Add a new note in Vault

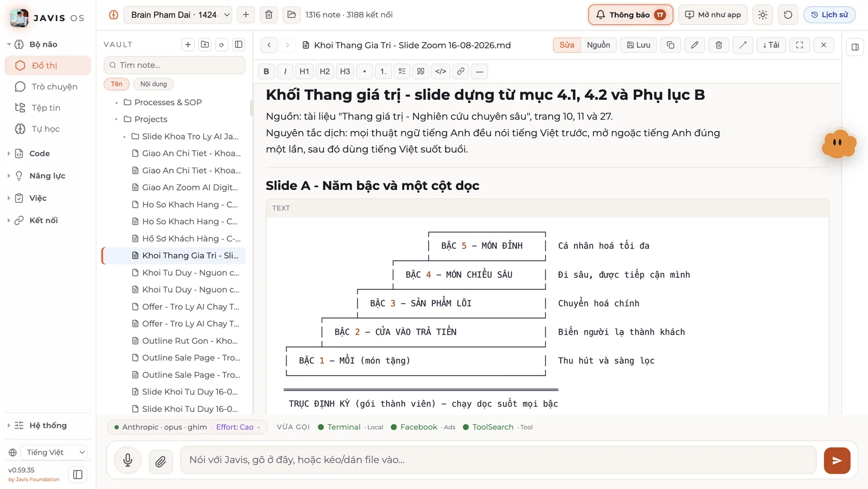(188, 45)
